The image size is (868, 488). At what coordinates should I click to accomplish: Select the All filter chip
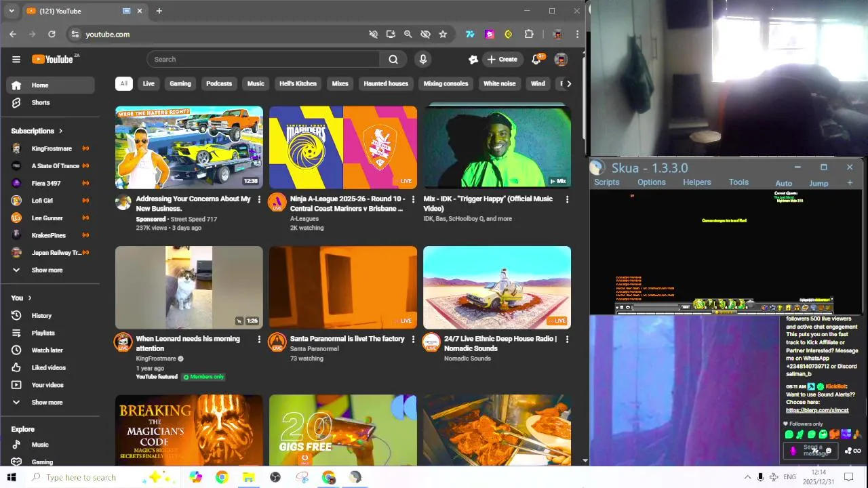[123, 83]
